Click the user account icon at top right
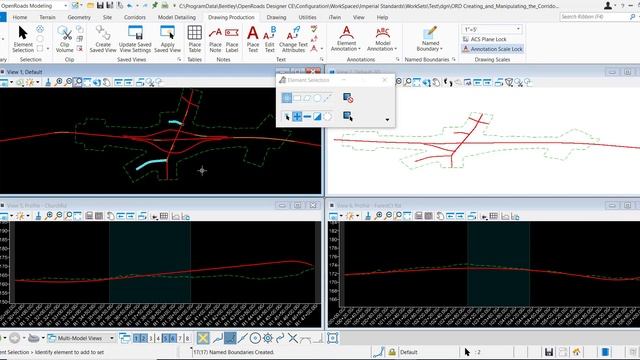 (608, 5)
